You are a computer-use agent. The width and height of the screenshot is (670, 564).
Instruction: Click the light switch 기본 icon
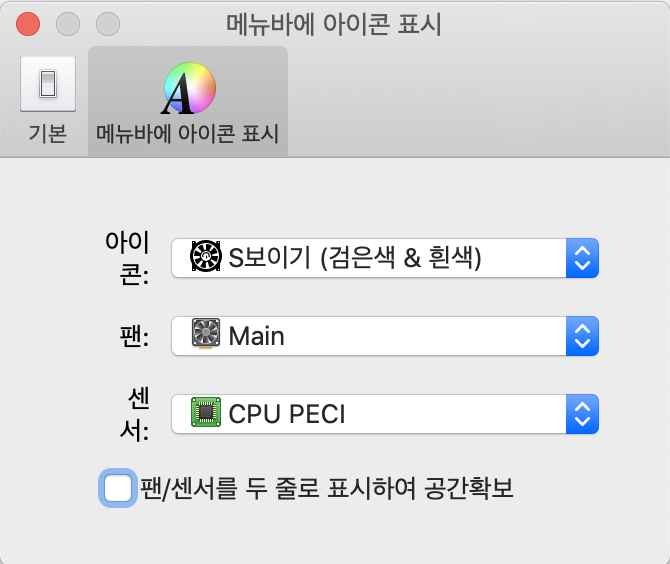click(48, 84)
